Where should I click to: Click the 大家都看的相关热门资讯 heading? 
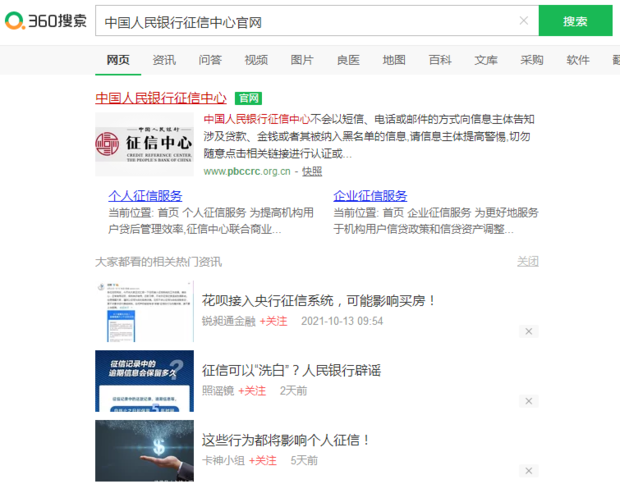(x=159, y=262)
